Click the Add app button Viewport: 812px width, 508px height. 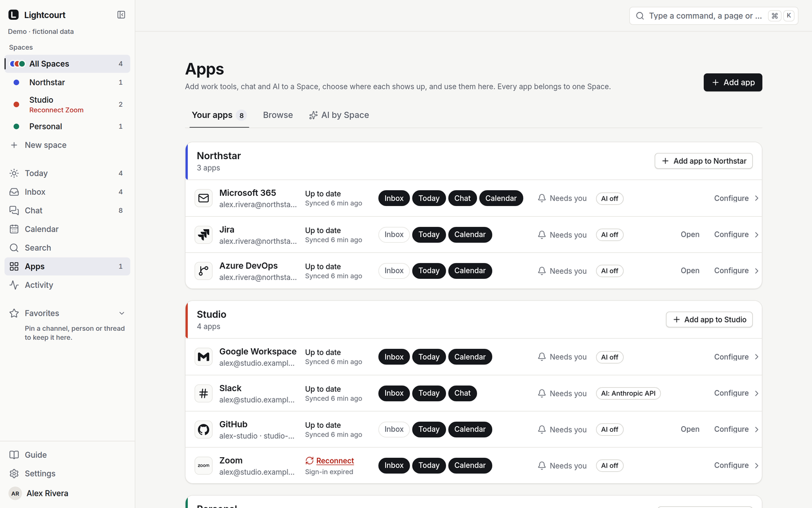coord(732,82)
